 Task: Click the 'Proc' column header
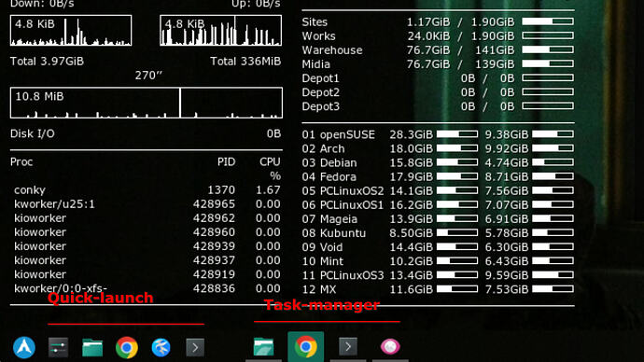click(21, 162)
